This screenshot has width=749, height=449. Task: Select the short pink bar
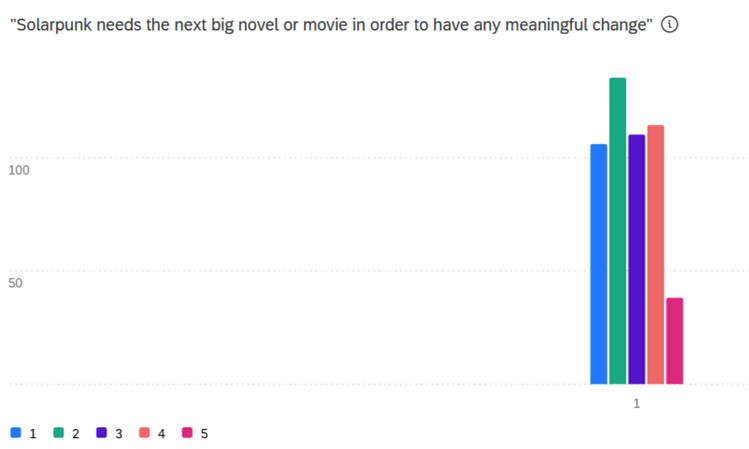674,341
